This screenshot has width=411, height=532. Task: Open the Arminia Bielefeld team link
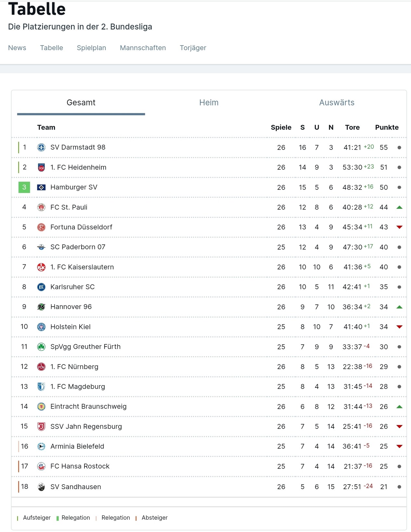point(77,447)
